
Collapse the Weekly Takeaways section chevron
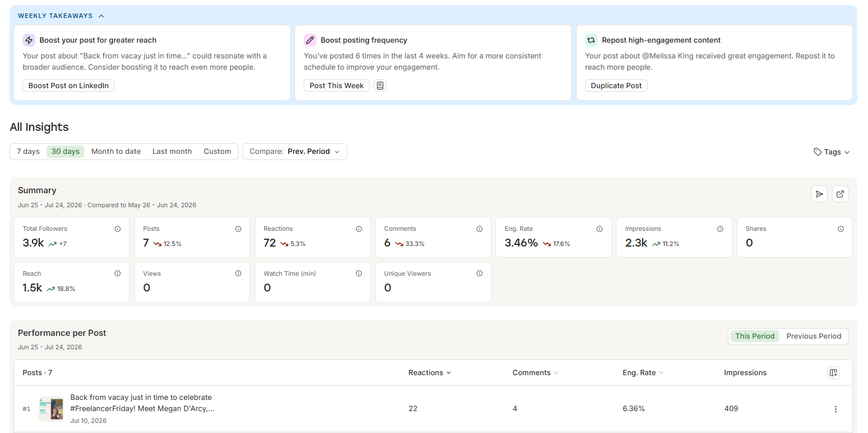(x=102, y=16)
